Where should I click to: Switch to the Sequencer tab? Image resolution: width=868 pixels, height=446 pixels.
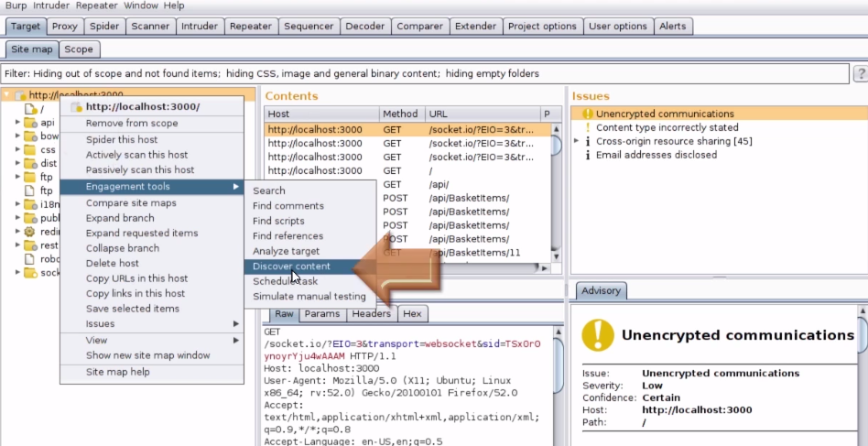click(x=309, y=26)
